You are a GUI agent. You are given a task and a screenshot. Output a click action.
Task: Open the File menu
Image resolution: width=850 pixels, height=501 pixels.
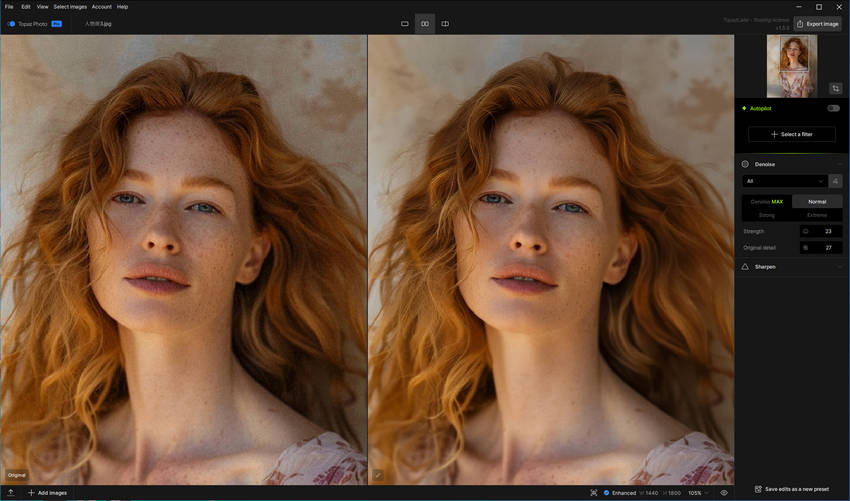click(x=9, y=7)
